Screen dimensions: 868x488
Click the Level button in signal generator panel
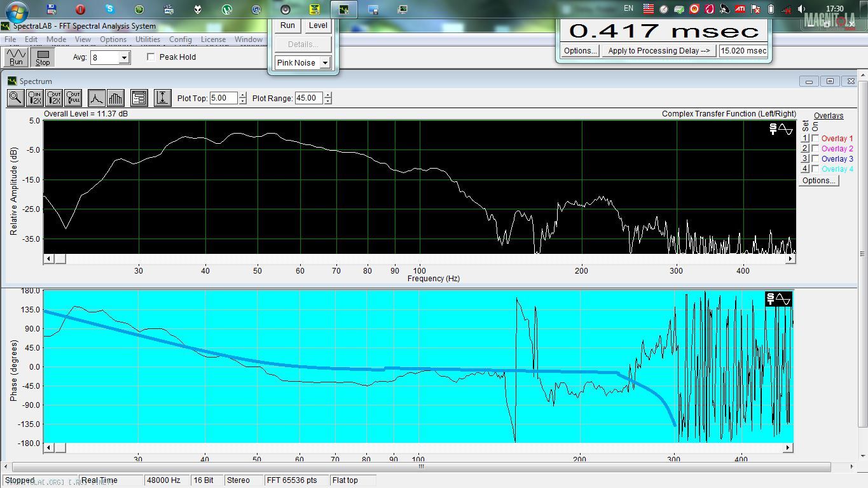[x=318, y=25]
